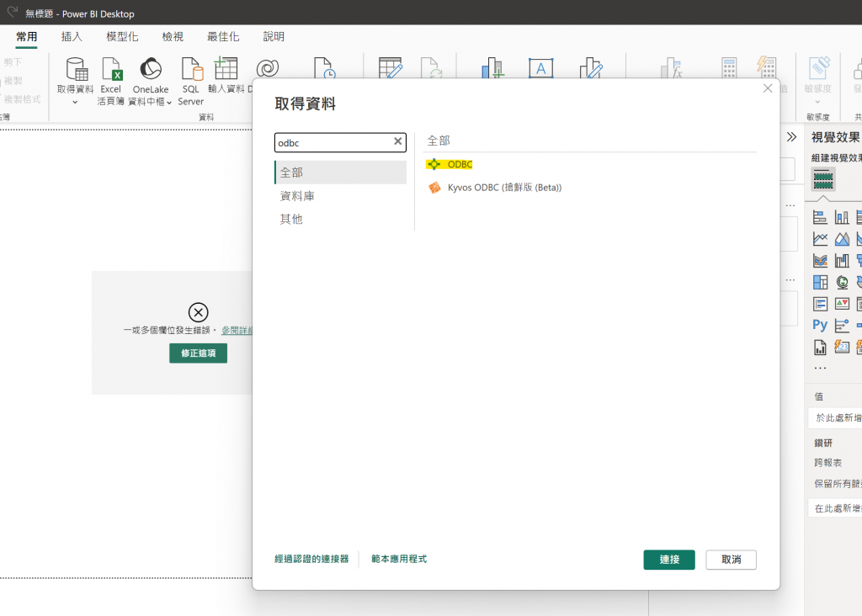The image size is (862, 616).
Task: Select Kyvos ODBC (搶鮮版 (Beta)) connector
Action: (495, 188)
